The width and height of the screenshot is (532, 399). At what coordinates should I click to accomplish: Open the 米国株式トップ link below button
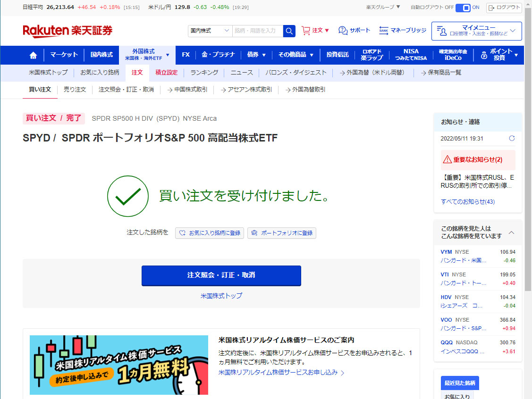coord(221,296)
